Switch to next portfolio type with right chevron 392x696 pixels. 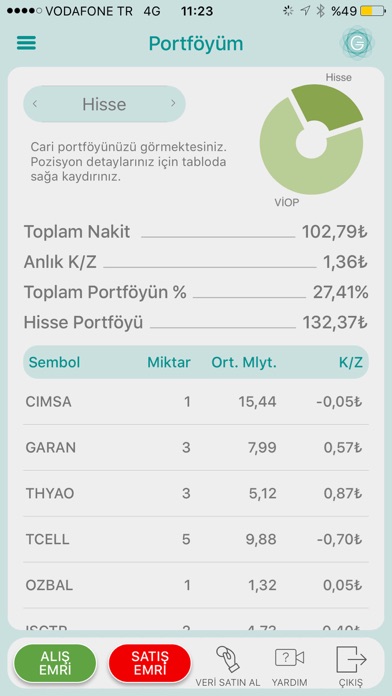coord(173,104)
